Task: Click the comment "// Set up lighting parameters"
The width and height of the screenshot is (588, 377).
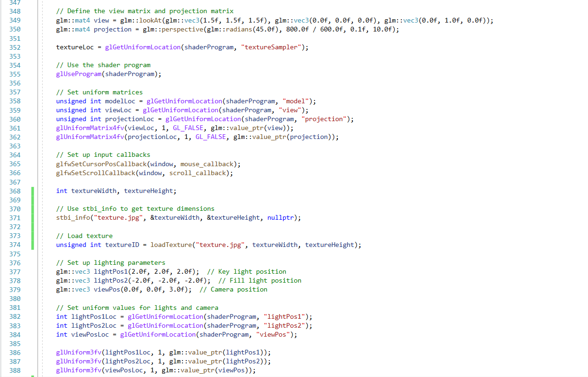Action: pyautogui.click(x=110, y=262)
